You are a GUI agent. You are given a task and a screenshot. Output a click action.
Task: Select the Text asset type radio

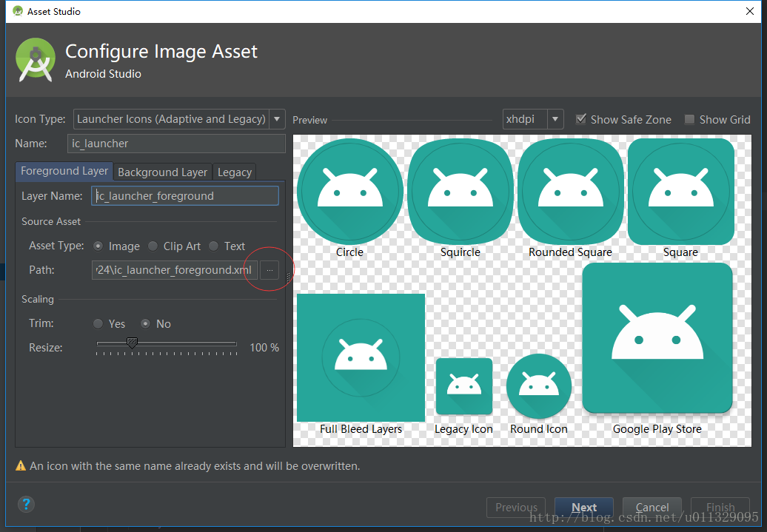coord(214,246)
